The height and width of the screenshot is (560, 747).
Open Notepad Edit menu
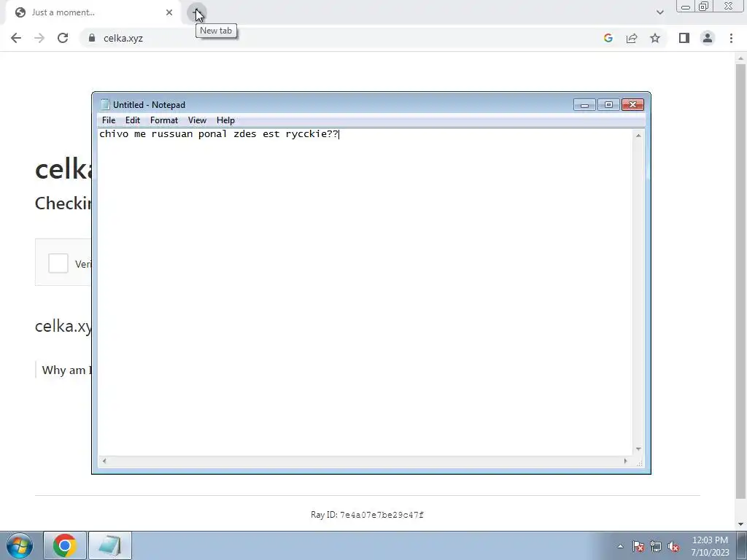[133, 120]
